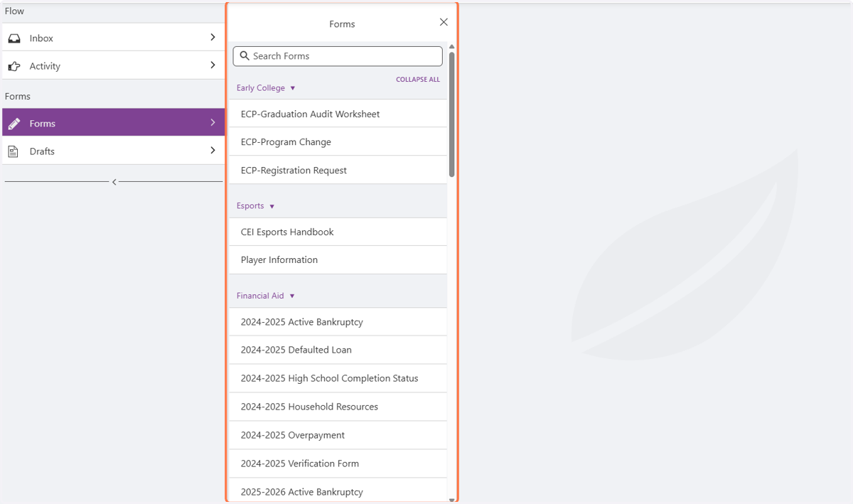Click the Drafts document icon

coord(14,151)
